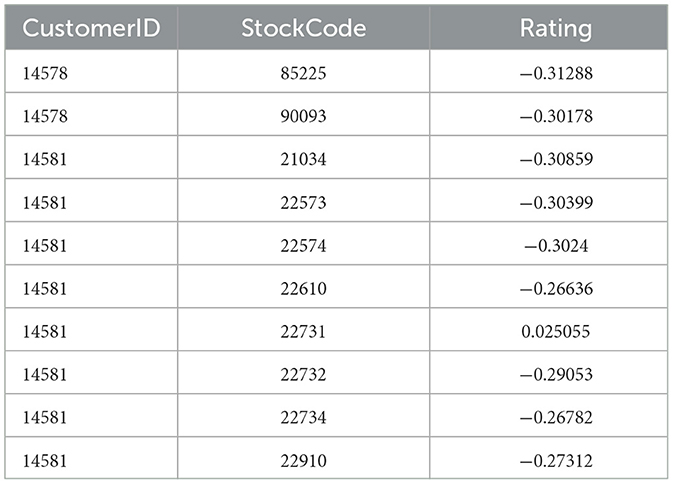
Task: Click StockCode value 21034
Action: point(303,158)
